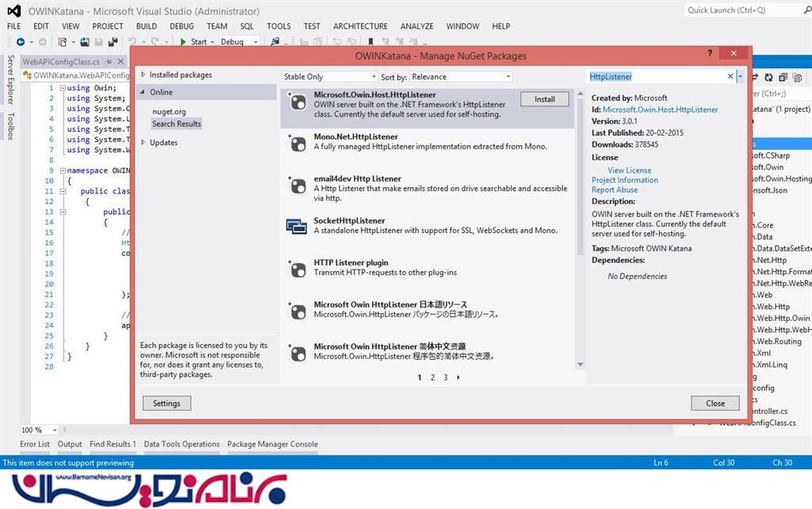Install Microsoft.Owin.Host.HttpListener package
This screenshot has height=509, width=812.
tap(544, 99)
